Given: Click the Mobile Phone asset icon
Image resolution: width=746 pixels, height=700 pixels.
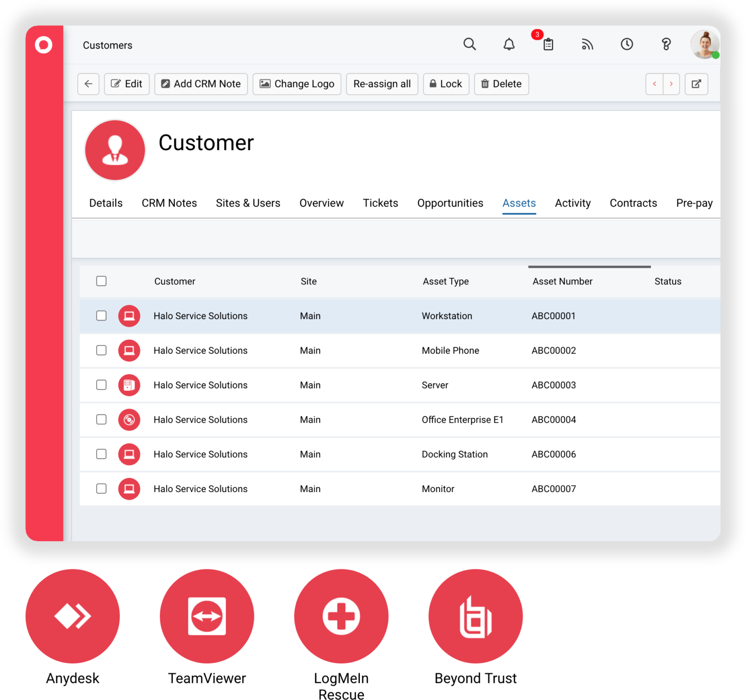Looking at the screenshot, I should (x=129, y=350).
